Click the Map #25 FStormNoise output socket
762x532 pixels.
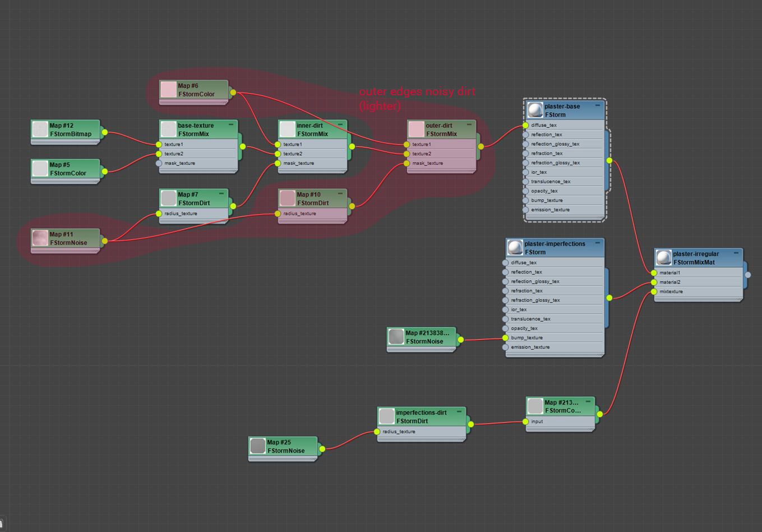(322, 449)
